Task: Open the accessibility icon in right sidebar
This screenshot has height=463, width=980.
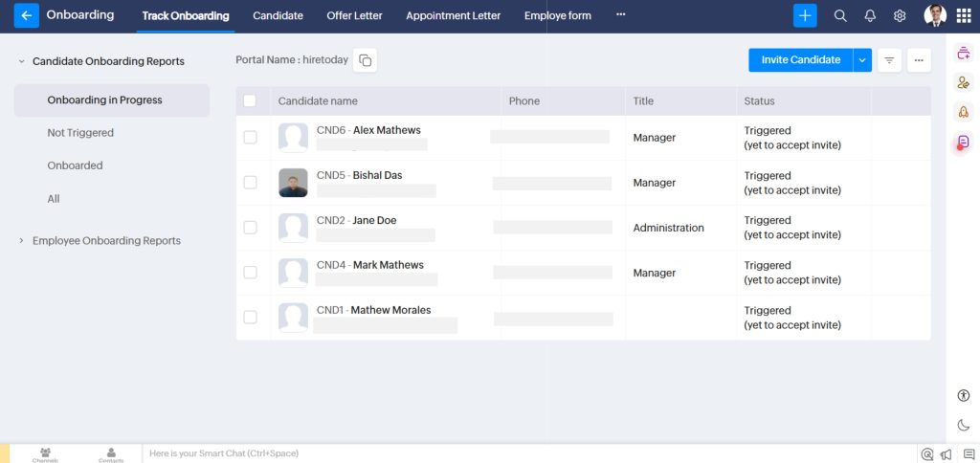Action: coord(963,395)
